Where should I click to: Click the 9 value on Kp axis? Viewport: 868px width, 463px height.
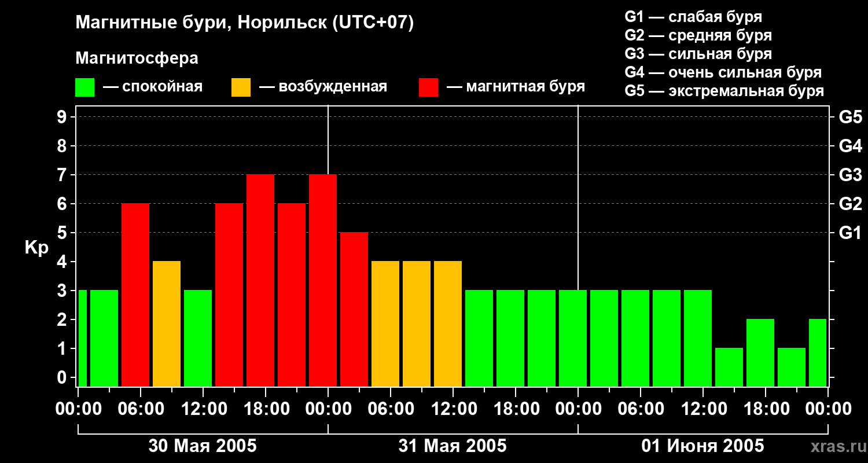click(63, 117)
